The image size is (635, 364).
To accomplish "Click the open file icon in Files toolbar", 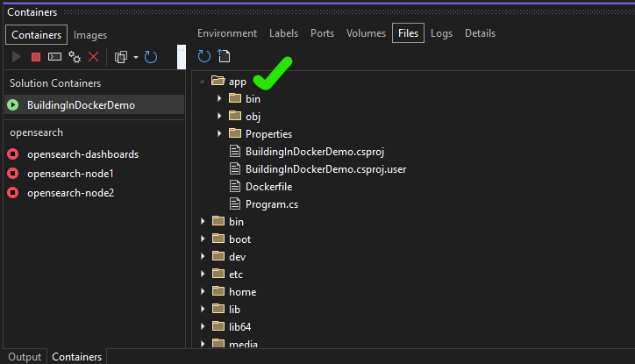I will point(224,56).
